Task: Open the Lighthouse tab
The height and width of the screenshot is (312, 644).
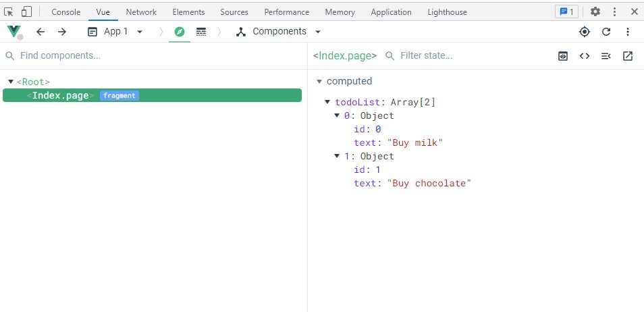Action: (x=448, y=12)
